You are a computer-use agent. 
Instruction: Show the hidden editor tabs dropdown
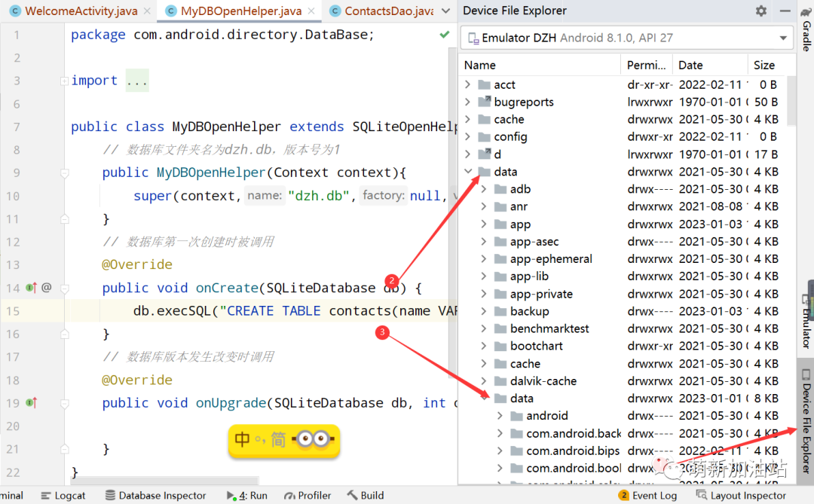pyautogui.click(x=445, y=11)
